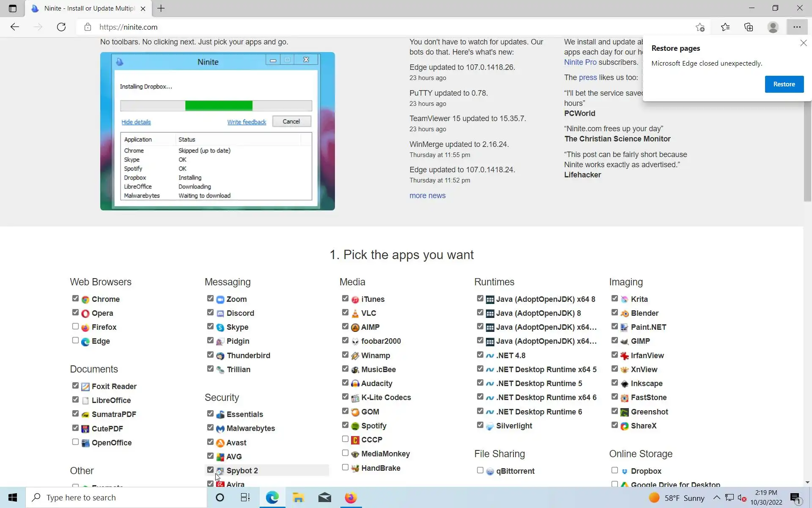Add this page to favorites star
812x508 pixels.
pyautogui.click(x=700, y=27)
